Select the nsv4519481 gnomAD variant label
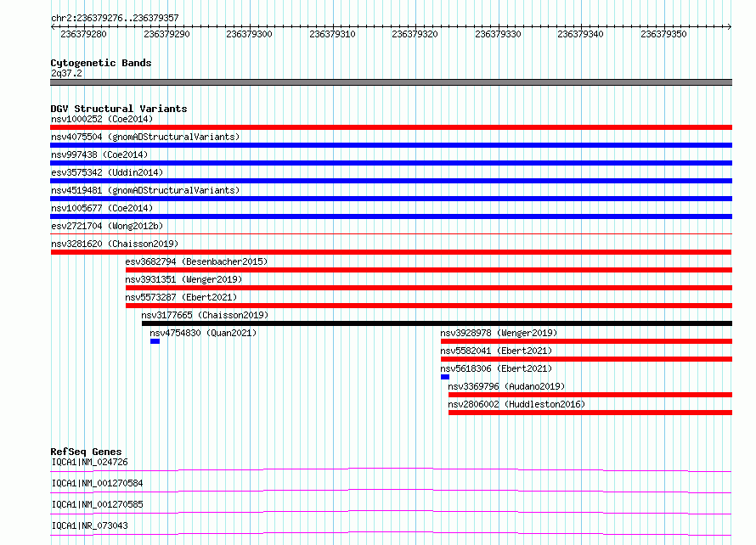This screenshot has width=756, height=545. click(x=145, y=190)
